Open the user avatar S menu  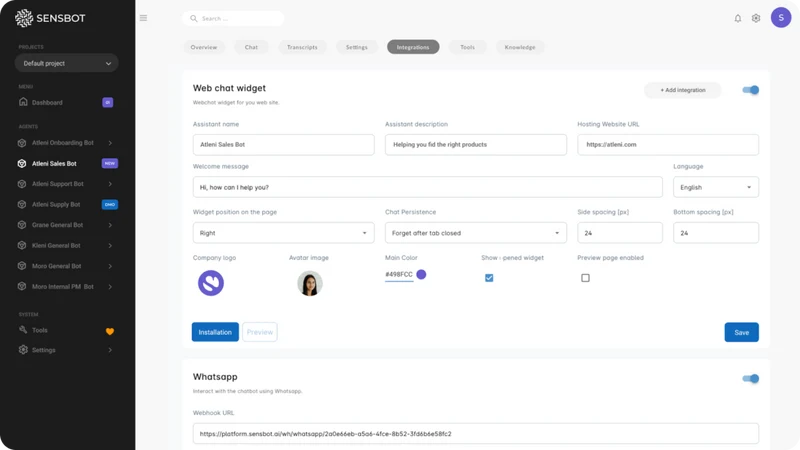point(781,18)
